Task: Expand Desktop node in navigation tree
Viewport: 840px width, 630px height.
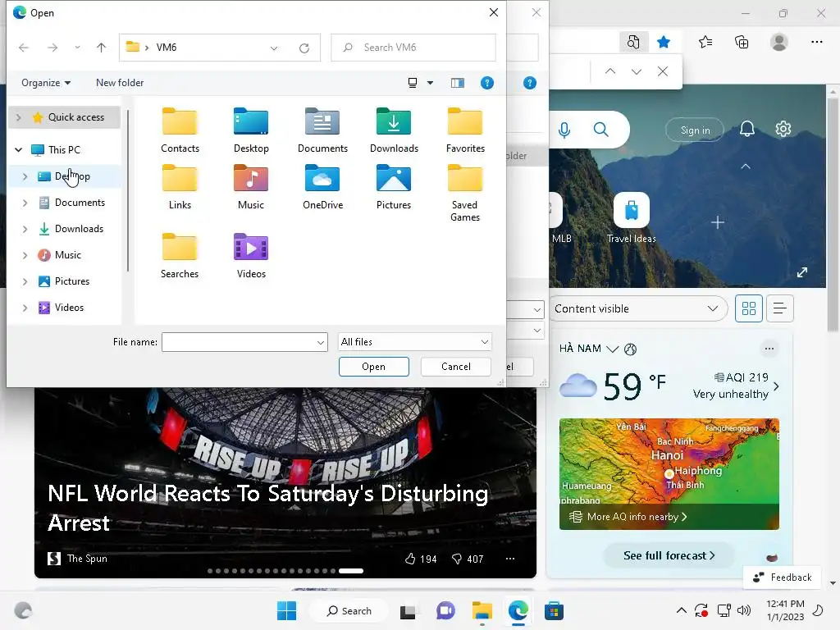Action: [x=25, y=176]
